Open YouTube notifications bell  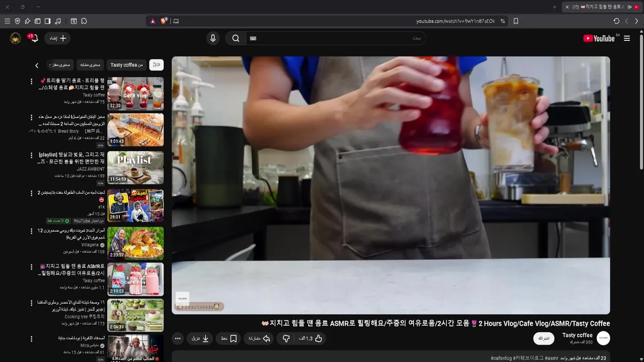pos(33,38)
